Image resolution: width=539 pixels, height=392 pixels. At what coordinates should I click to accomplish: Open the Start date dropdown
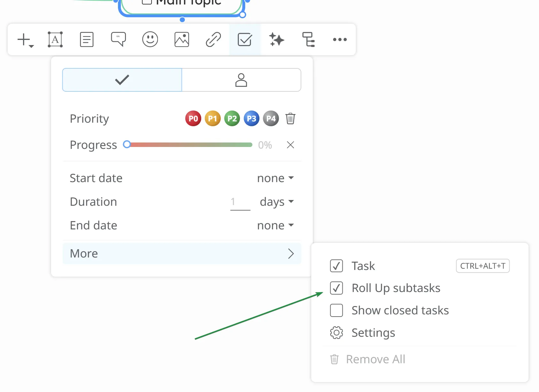pyautogui.click(x=275, y=178)
